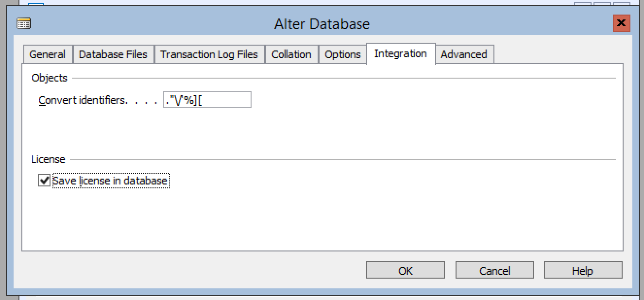The height and width of the screenshot is (300, 644).
Task: Click the Objects group heading
Action: point(50,78)
